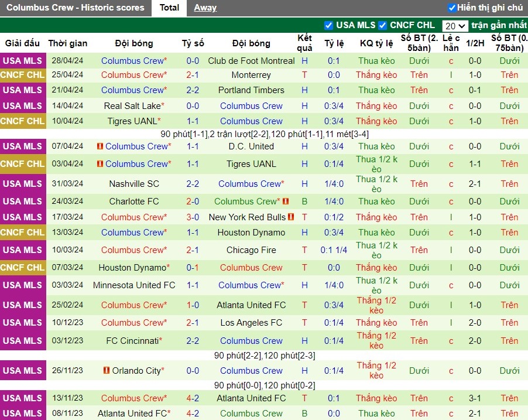Screen dimensions: 528x420
Task: Switch to the Total tab
Action: point(169,8)
